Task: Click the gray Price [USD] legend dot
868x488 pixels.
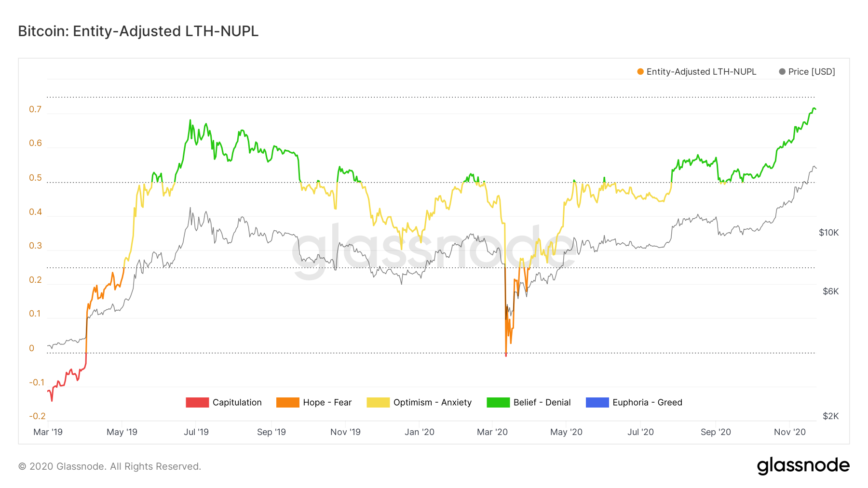Action: [x=782, y=72]
